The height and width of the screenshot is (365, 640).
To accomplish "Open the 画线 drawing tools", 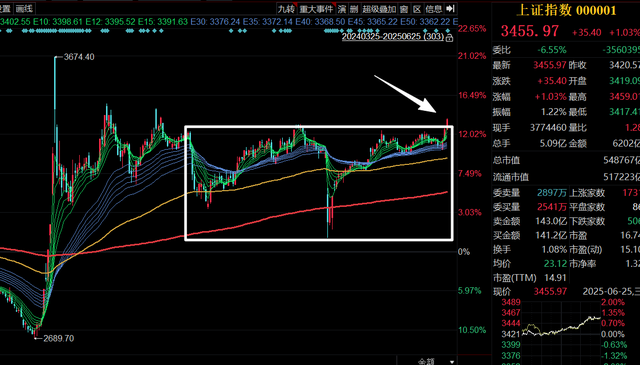I will (x=24, y=9).
